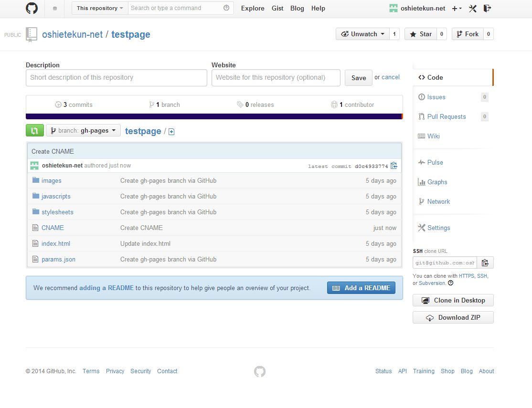Click javascripts folder icon

pos(36,196)
